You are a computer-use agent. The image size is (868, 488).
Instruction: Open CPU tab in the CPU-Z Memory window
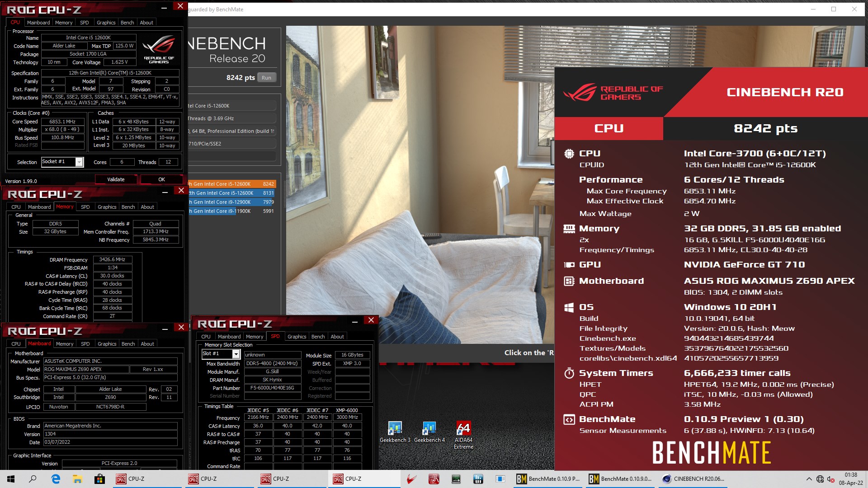[x=16, y=207]
